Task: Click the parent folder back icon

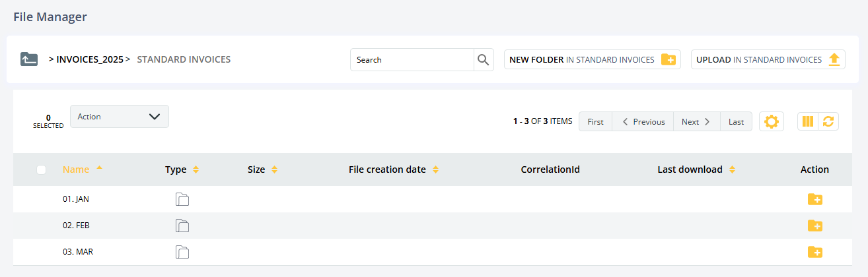Action: coord(29,59)
